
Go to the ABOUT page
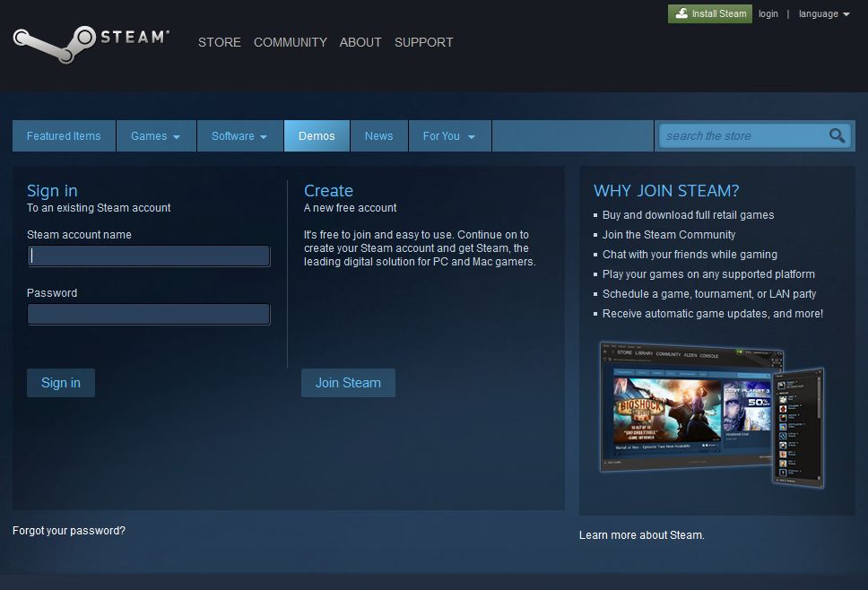pos(360,42)
